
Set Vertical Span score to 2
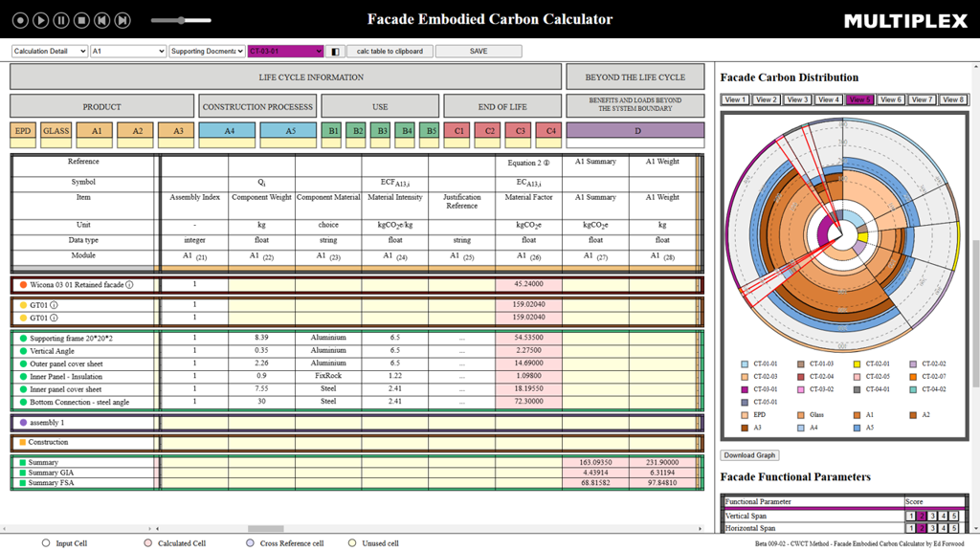coord(922,516)
